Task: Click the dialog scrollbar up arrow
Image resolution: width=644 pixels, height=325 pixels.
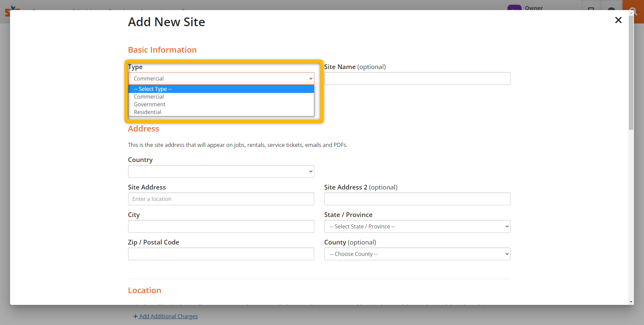Action: point(631,13)
